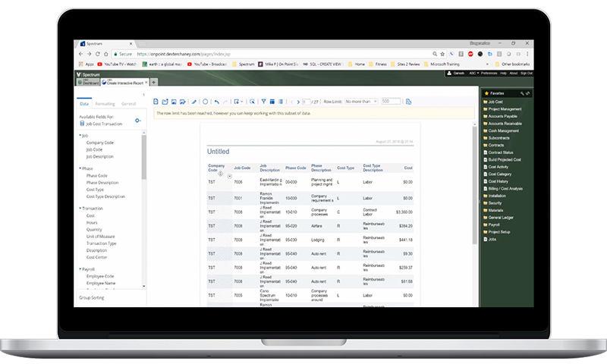This screenshot has width=607, height=364.
Task: Open the Row Limit 'No more than' dropdown
Action: click(x=361, y=102)
